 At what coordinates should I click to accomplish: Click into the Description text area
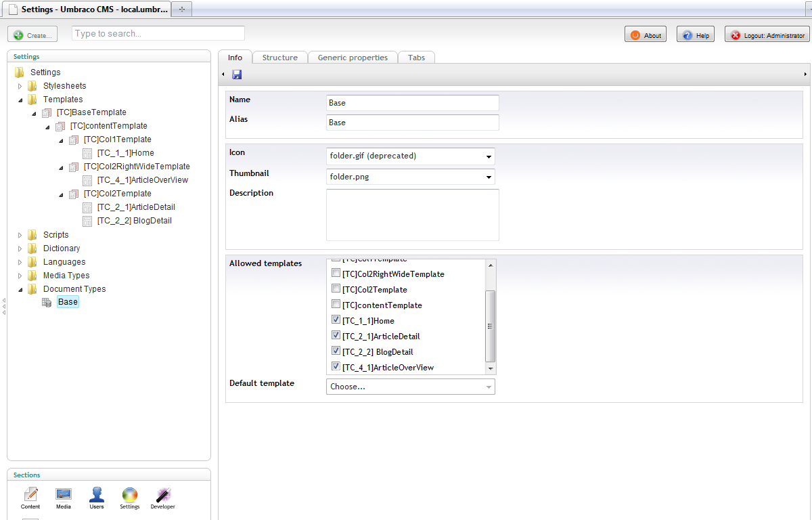pyautogui.click(x=413, y=215)
